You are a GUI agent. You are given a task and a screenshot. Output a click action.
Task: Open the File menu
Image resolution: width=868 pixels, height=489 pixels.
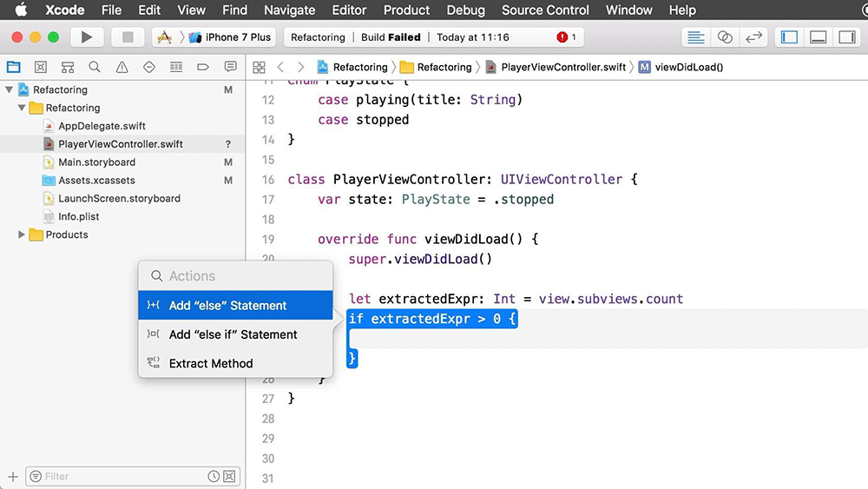[x=111, y=10]
